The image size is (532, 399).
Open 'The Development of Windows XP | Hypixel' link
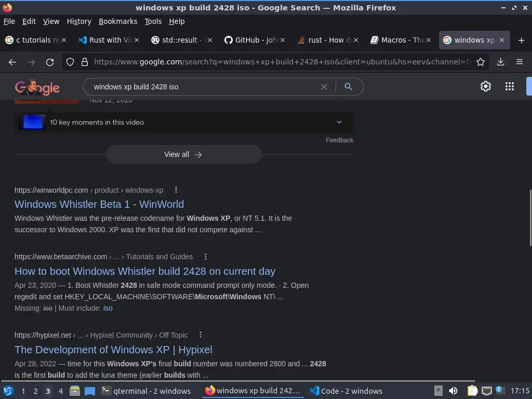(113, 350)
